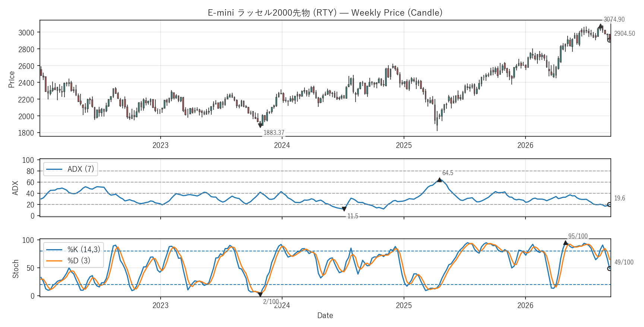Click the triangle marker at the ADX peak
The height and width of the screenshot is (327, 644).
(x=439, y=180)
